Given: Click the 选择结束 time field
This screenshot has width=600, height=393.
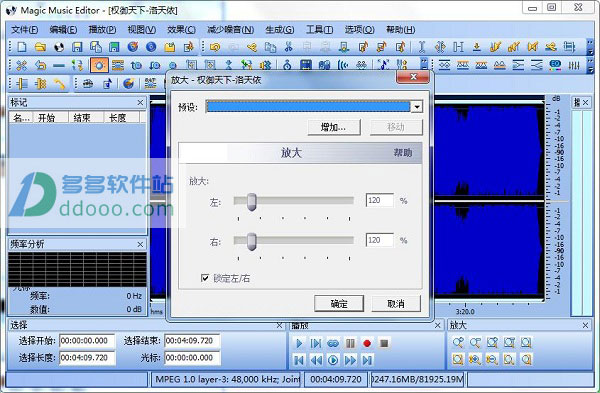Looking at the screenshot, I should pyautogui.click(x=192, y=341).
